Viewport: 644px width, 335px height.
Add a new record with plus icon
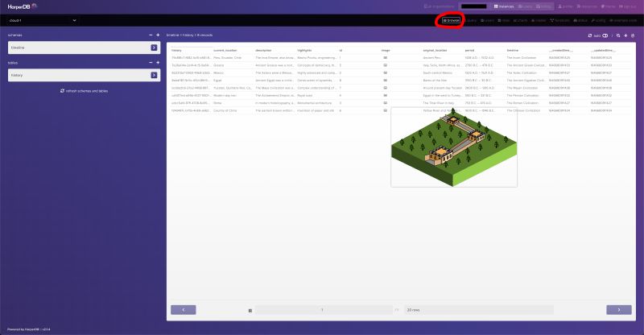625,35
